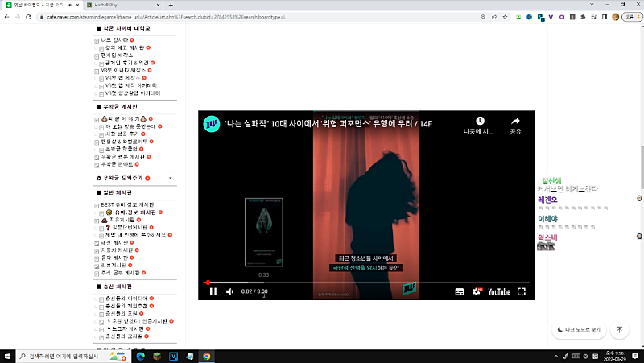The width and height of the screenshot is (644, 363).
Task: Seek along the video progress bar
Action: coord(366,283)
